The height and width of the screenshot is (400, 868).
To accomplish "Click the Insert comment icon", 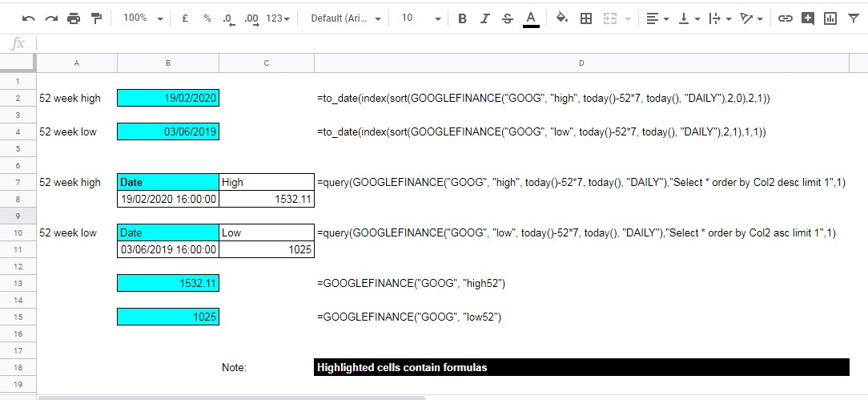I will (808, 18).
